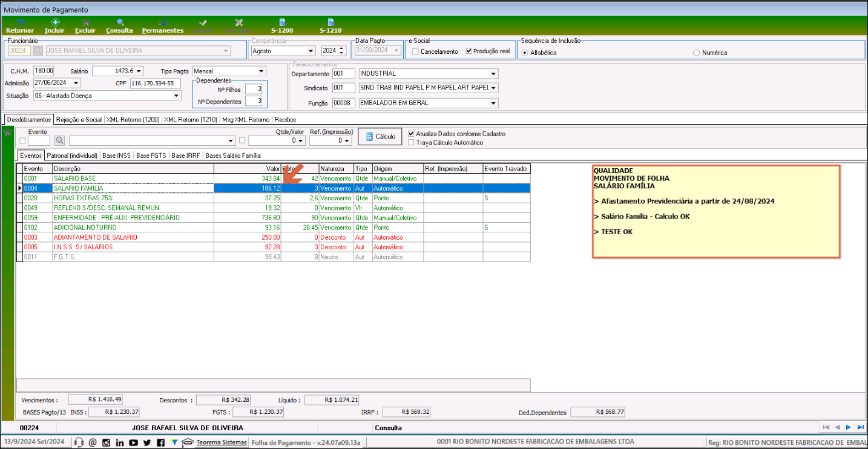Click the C.H.M. 180.00 field
Image resolution: width=868 pixels, height=449 pixels.
click(x=44, y=71)
